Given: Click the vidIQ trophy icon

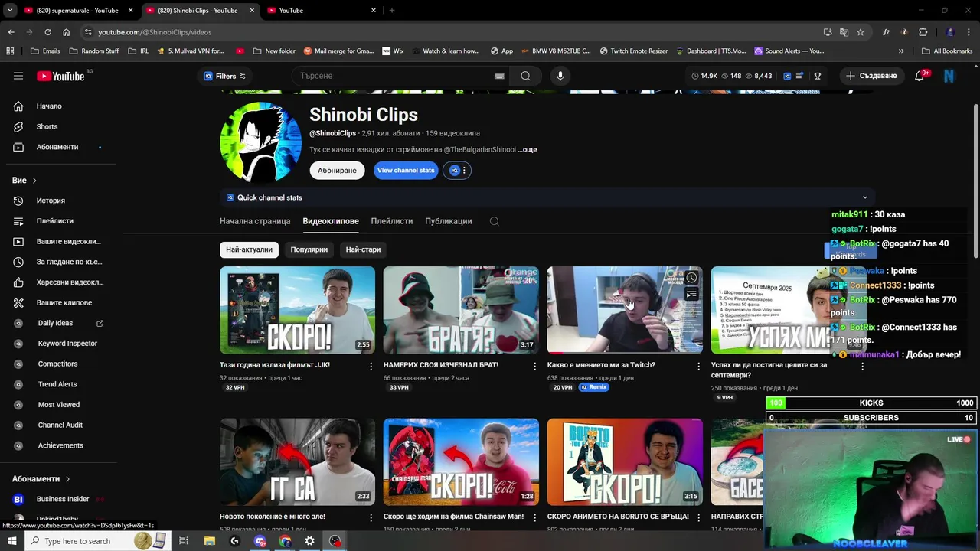Looking at the screenshot, I should click(818, 76).
